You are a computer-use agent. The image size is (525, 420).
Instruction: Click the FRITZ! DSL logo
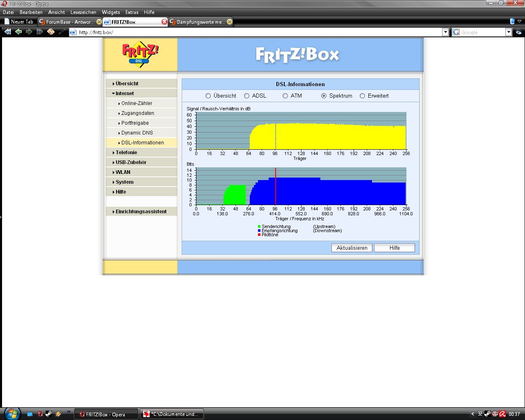[x=140, y=54]
